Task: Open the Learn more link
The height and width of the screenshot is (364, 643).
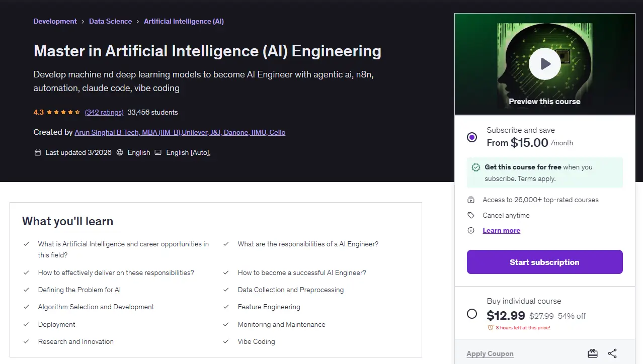Action: point(501,230)
